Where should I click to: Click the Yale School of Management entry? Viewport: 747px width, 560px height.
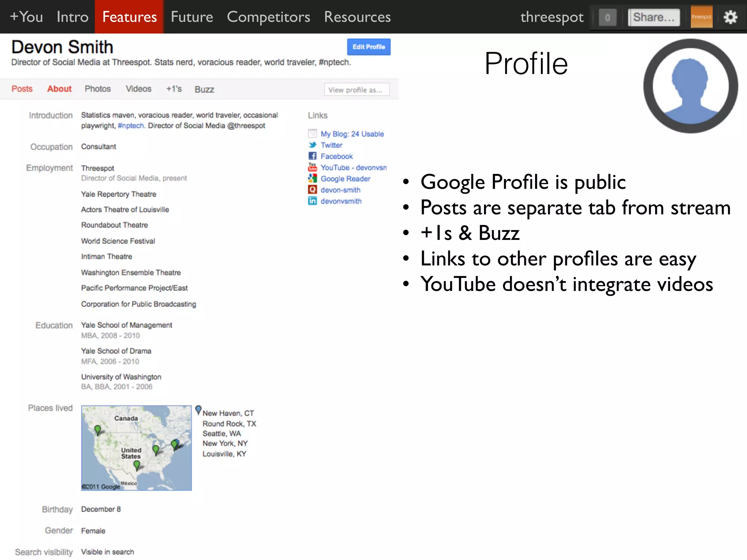click(127, 325)
